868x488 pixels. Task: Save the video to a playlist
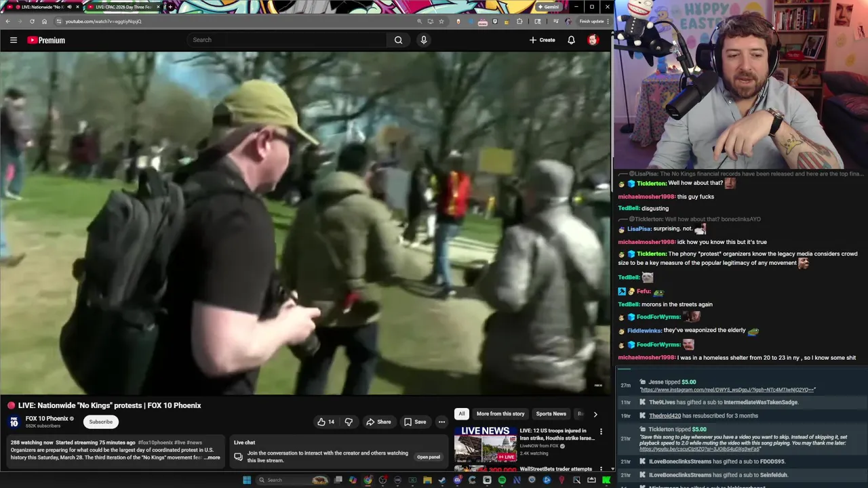click(x=415, y=422)
